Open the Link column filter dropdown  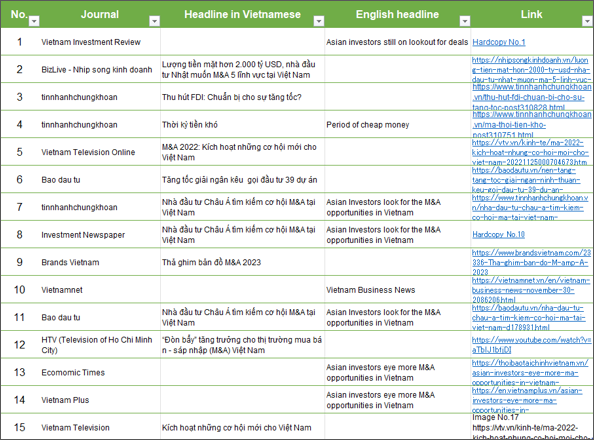point(587,21)
